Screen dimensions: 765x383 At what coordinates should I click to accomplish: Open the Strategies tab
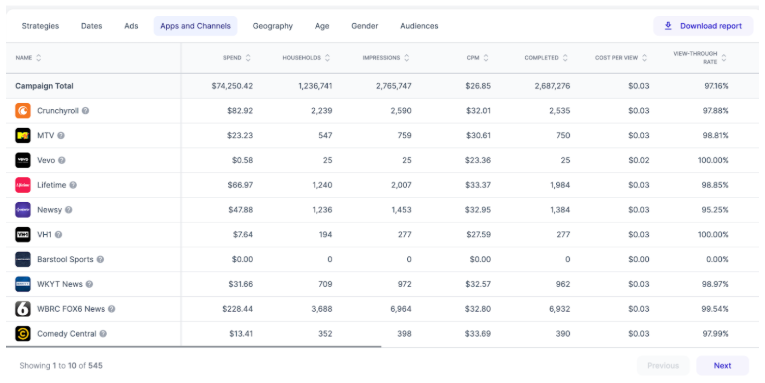(40, 26)
